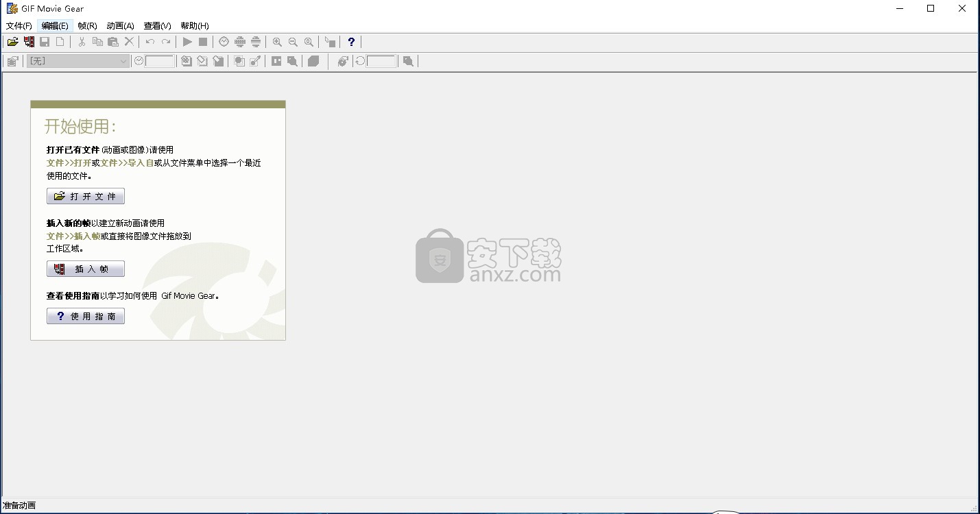Open the 帮助(H) menu
The height and width of the screenshot is (514, 980).
coord(194,26)
